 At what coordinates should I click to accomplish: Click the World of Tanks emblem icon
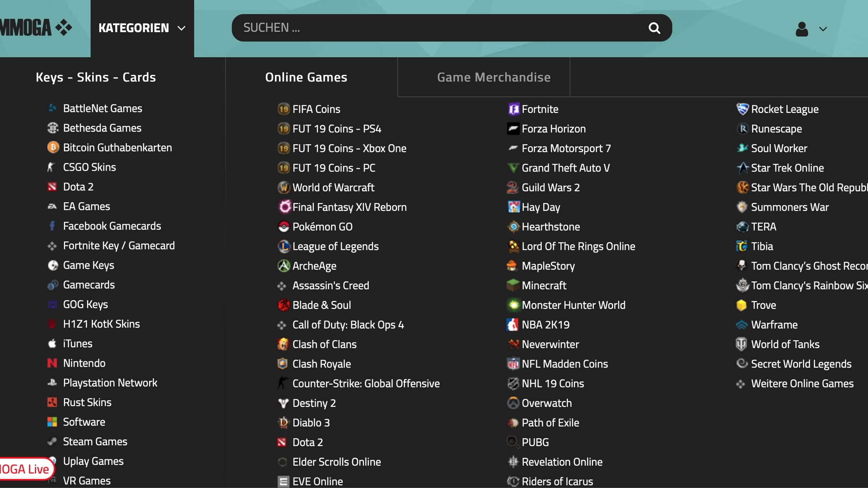click(741, 344)
